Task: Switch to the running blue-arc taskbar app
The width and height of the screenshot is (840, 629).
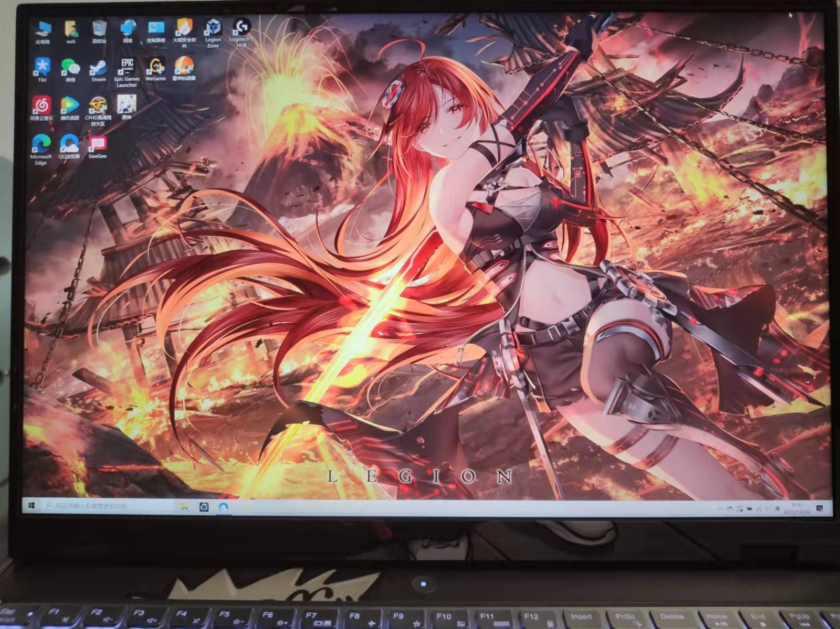Action: [224, 507]
